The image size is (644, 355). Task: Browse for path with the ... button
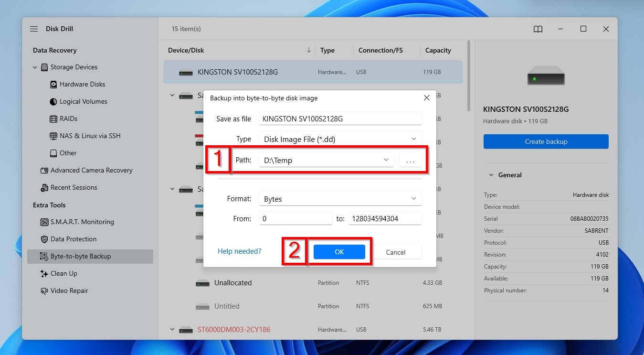pyautogui.click(x=411, y=160)
